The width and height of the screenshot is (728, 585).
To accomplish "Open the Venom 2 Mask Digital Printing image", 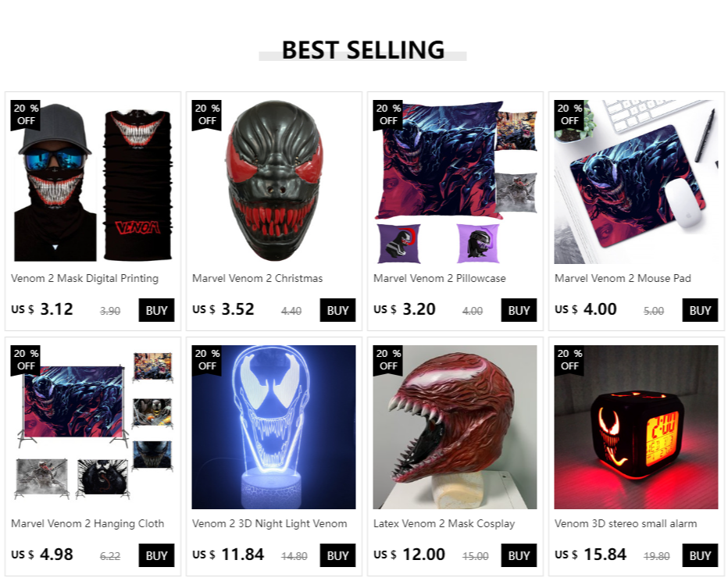I will 92,182.
